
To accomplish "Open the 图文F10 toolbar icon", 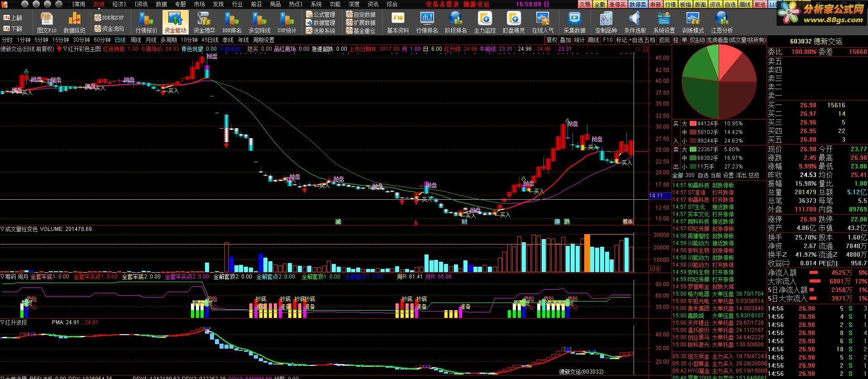I will coord(46,23).
